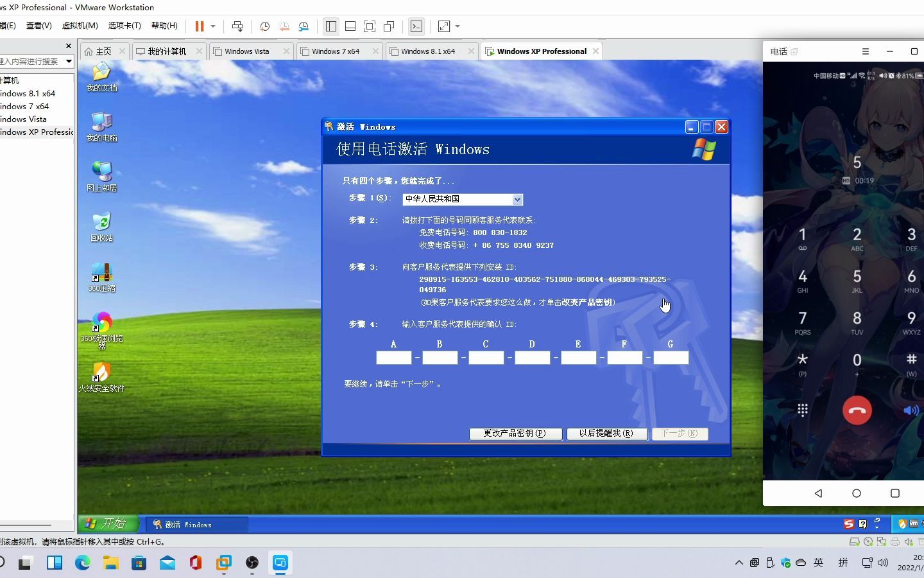This screenshot has width=924, height=578.
Task: Tap the phone home circle button
Action: click(x=857, y=493)
